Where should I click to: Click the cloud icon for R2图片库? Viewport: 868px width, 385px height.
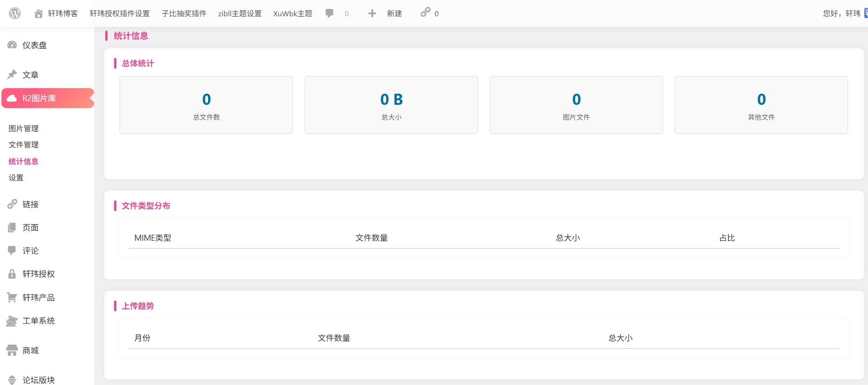12,98
